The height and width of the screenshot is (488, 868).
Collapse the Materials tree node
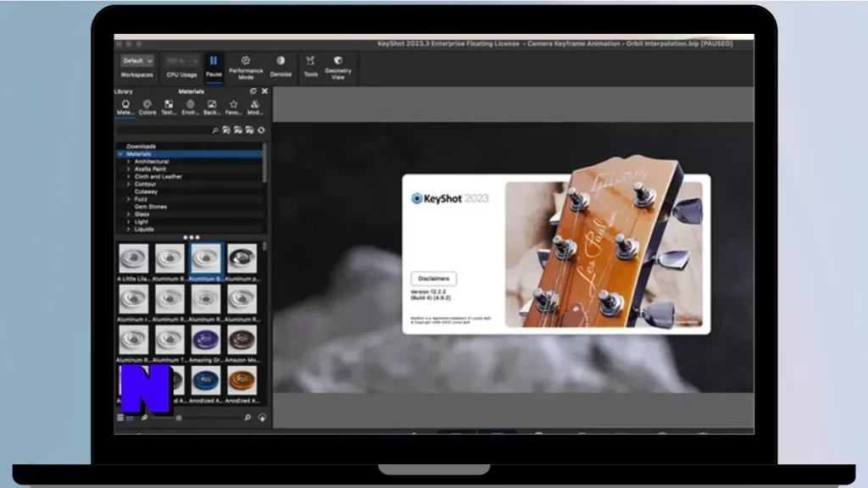click(120, 154)
